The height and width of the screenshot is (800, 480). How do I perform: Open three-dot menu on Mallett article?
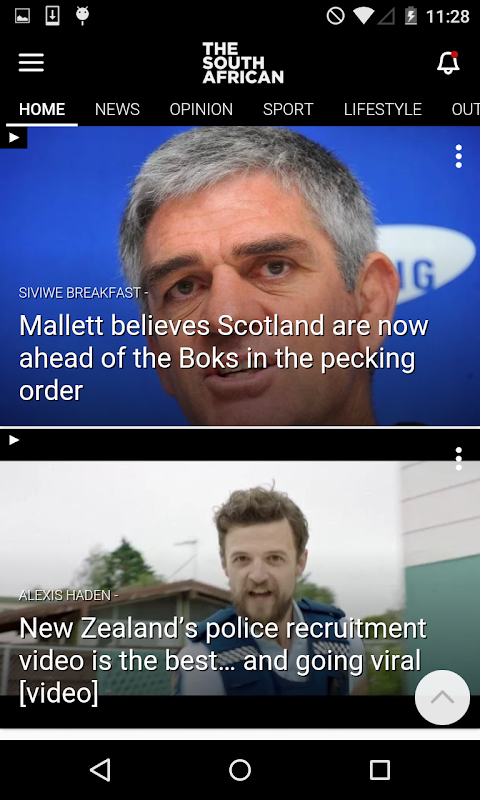click(x=459, y=156)
